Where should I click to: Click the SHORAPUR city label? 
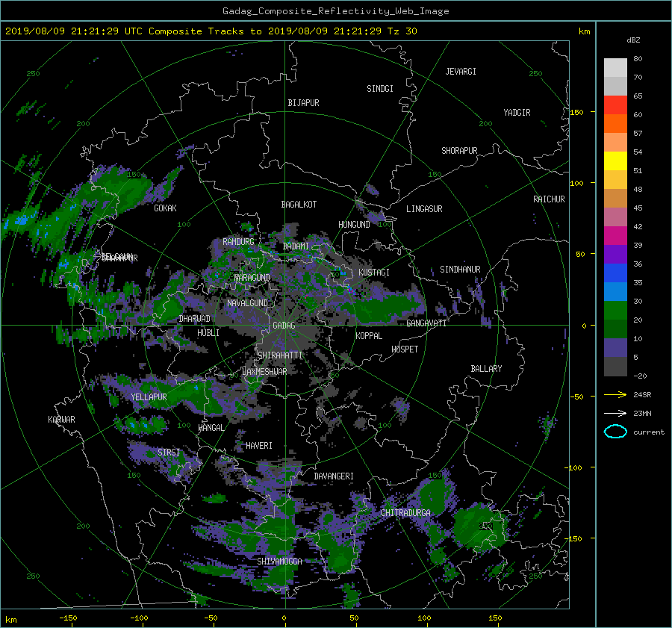tap(459, 151)
